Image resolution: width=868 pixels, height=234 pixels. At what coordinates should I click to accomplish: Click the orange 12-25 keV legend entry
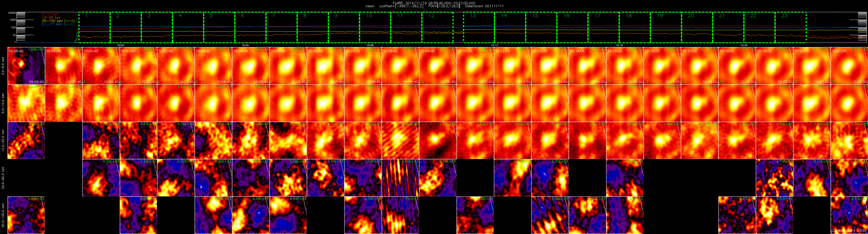tap(51, 17)
